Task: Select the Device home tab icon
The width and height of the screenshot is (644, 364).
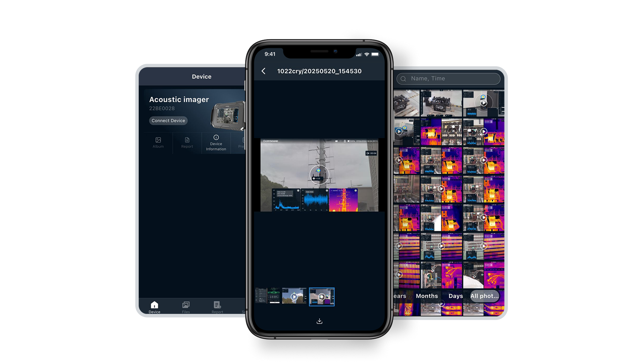Action: 154,305
